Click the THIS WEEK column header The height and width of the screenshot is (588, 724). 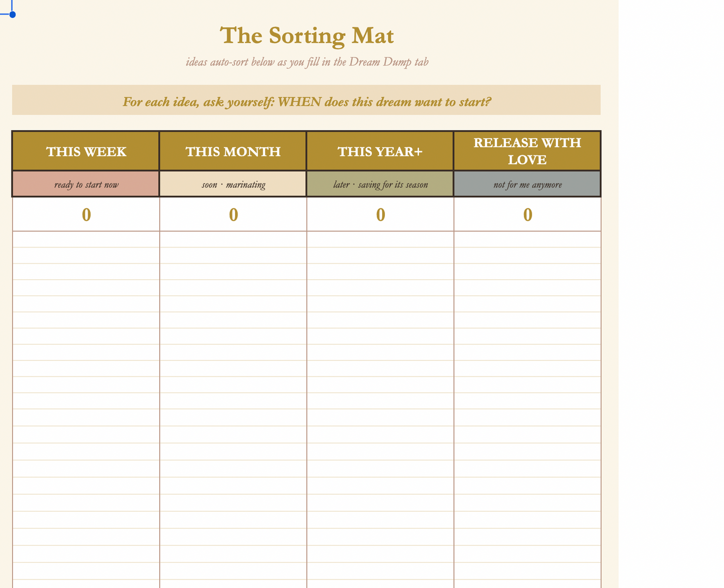click(86, 151)
